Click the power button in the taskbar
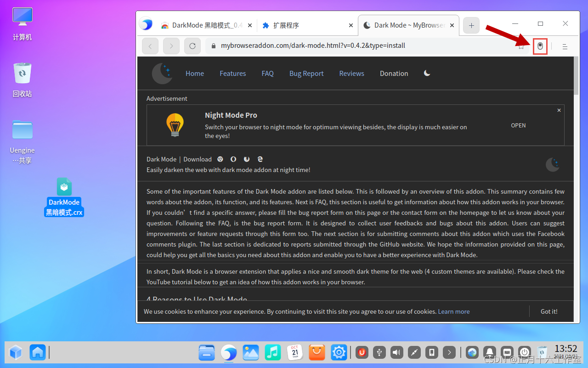588x368 pixels. pyautogui.click(x=525, y=353)
